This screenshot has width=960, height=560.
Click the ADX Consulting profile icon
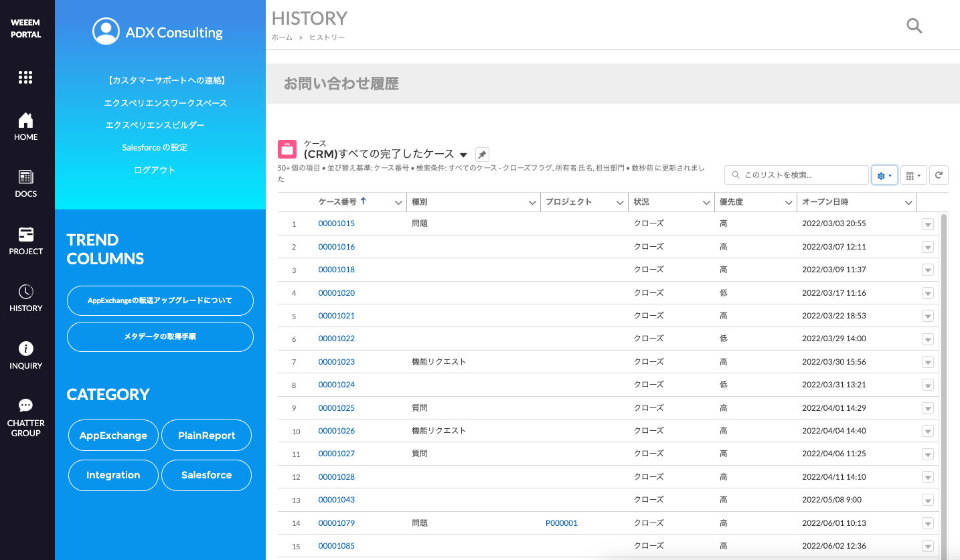click(x=106, y=31)
